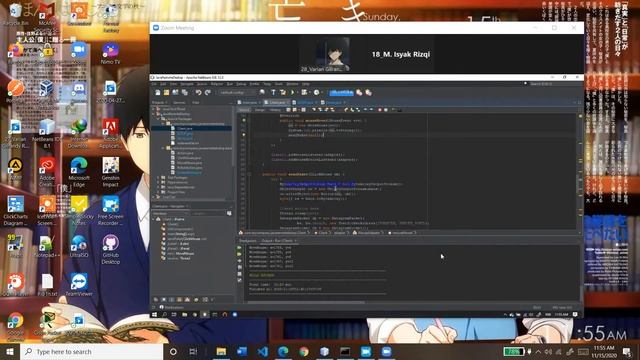Select the History view button of editor
This screenshot has width=640, height=360.
(x=275, y=110)
